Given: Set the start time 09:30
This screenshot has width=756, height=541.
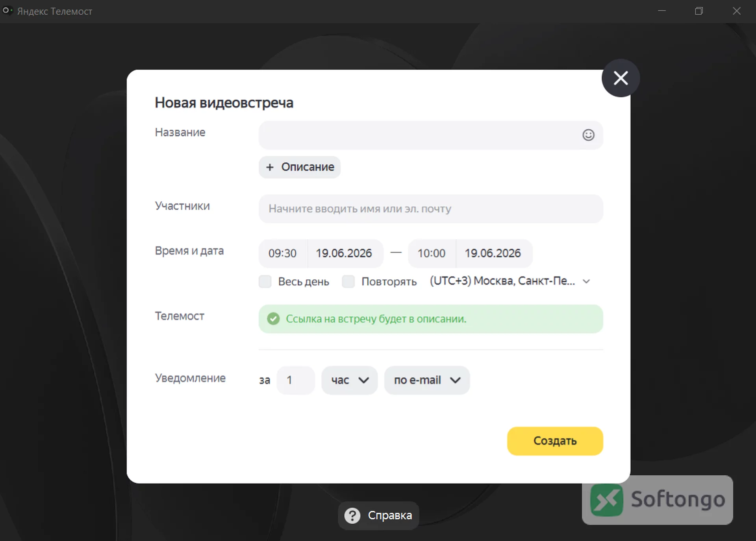Looking at the screenshot, I should click(x=283, y=253).
